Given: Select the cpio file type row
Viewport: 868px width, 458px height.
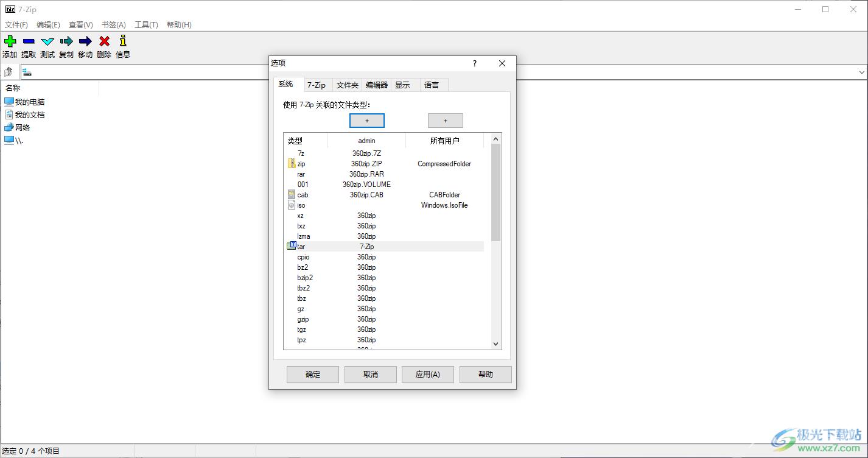Looking at the screenshot, I should coord(385,257).
